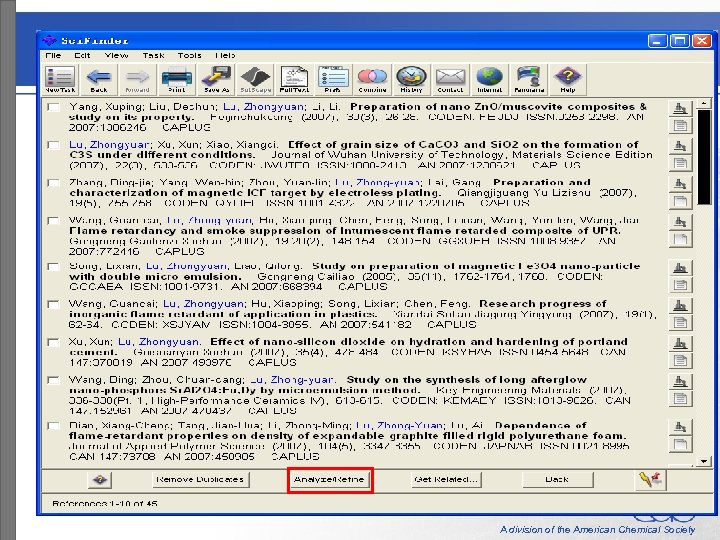
Task: Click the vertical scrollbar thumb
Action: coord(704,157)
